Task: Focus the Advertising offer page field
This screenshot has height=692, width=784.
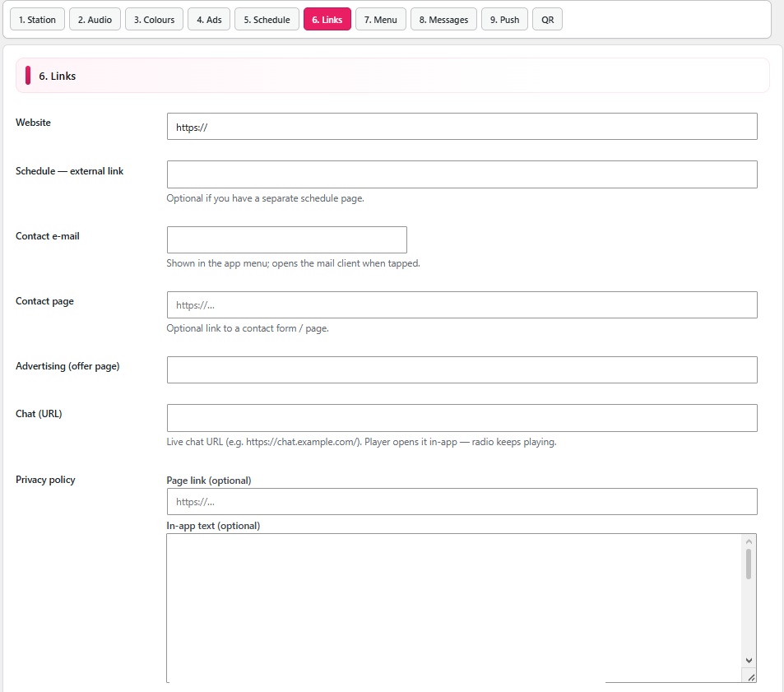Action: click(462, 370)
